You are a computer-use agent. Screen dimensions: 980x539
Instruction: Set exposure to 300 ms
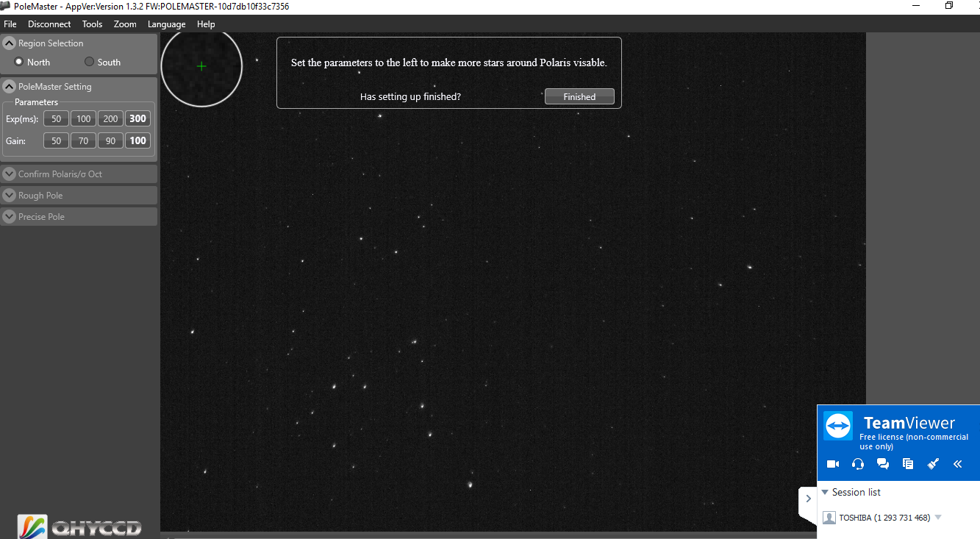pyautogui.click(x=137, y=119)
